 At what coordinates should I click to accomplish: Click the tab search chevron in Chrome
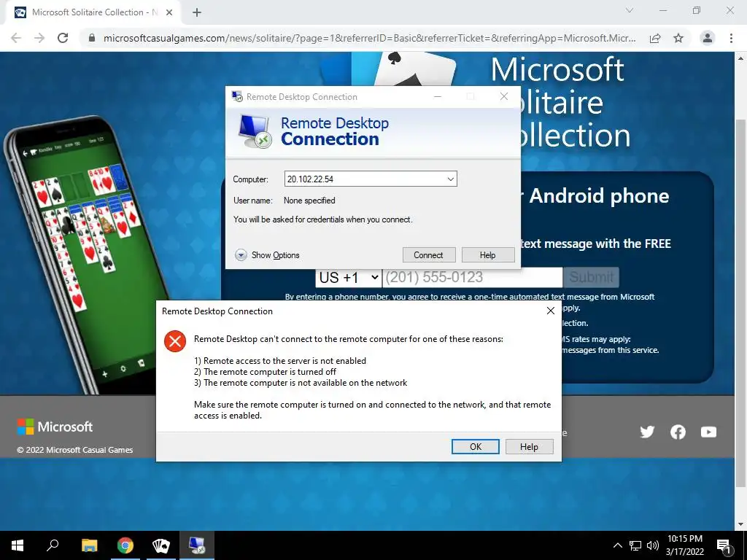[x=630, y=10]
